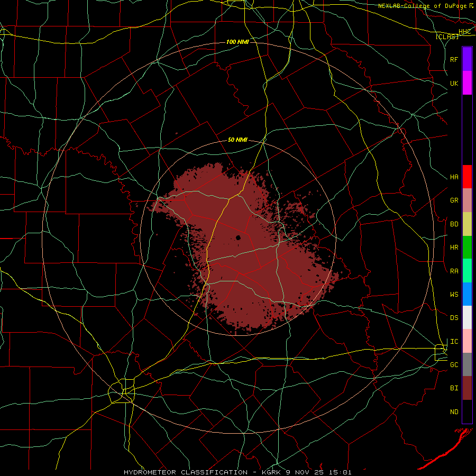Click the BI dark red legend swatch
The height and width of the screenshot is (476, 476).
pyautogui.click(x=467, y=388)
